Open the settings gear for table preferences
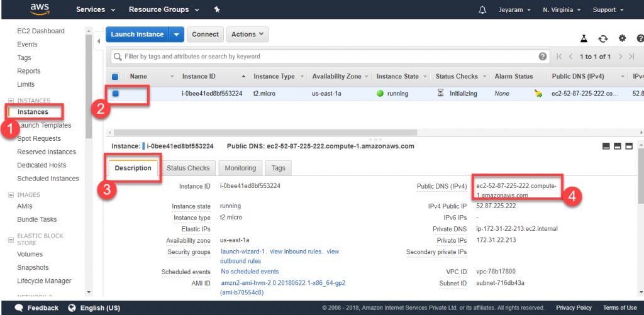The image size is (644, 315). [622, 38]
